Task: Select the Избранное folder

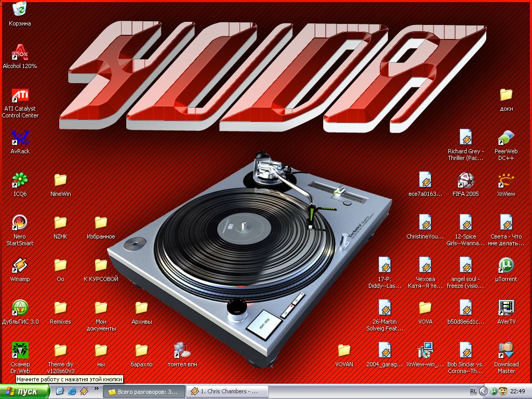Action: (101, 227)
